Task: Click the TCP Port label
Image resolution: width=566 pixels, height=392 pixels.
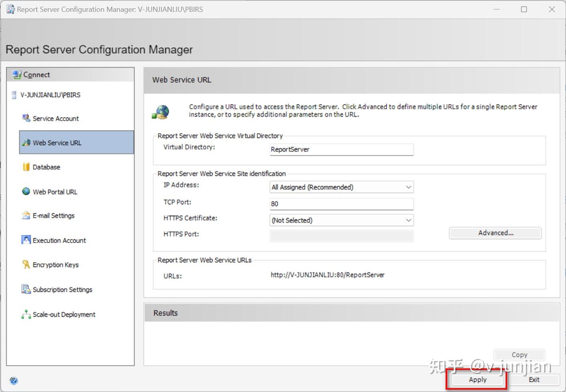Action: click(177, 202)
